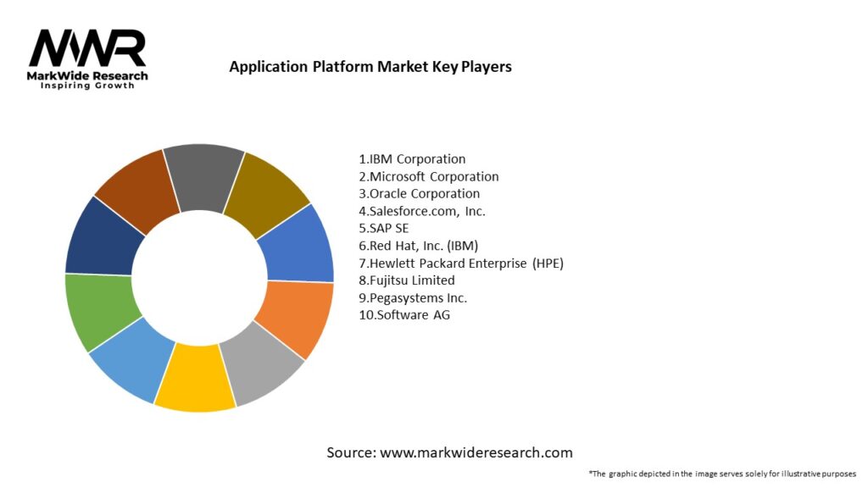Select '5.SAP SE' in the list

point(384,229)
